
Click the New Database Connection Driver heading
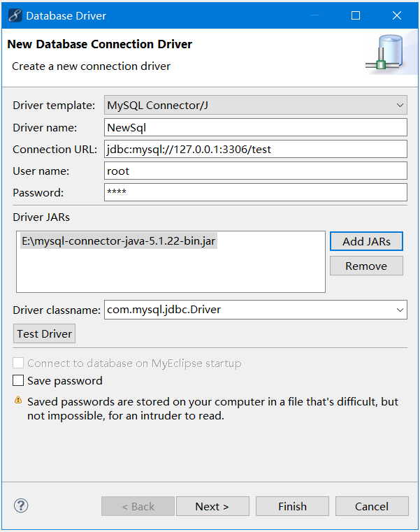[100, 44]
